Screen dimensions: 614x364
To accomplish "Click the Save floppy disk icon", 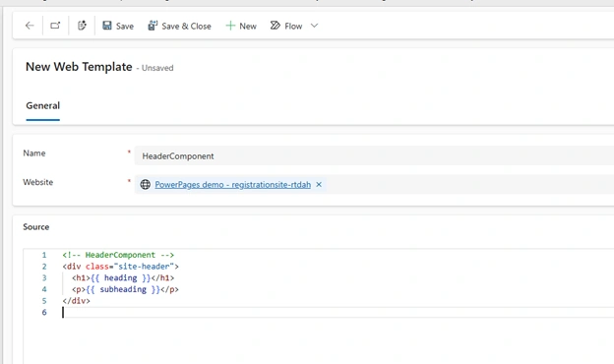I will click(107, 26).
